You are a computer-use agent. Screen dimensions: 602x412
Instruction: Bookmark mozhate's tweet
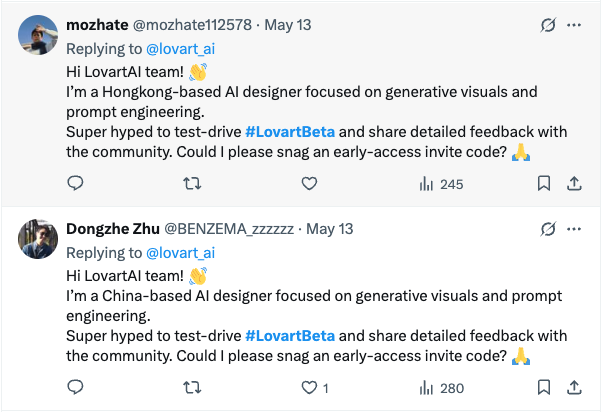pyautogui.click(x=544, y=184)
